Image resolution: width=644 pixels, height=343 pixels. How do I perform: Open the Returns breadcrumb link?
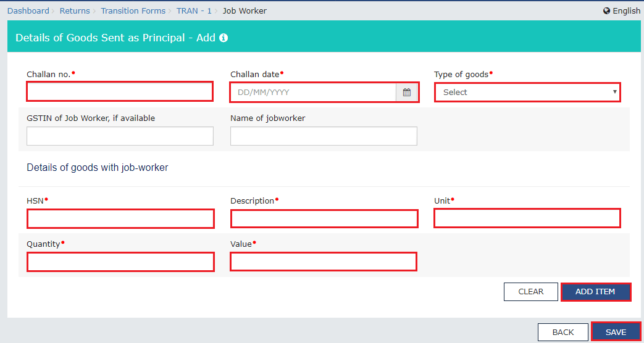click(x=75, y=11)
